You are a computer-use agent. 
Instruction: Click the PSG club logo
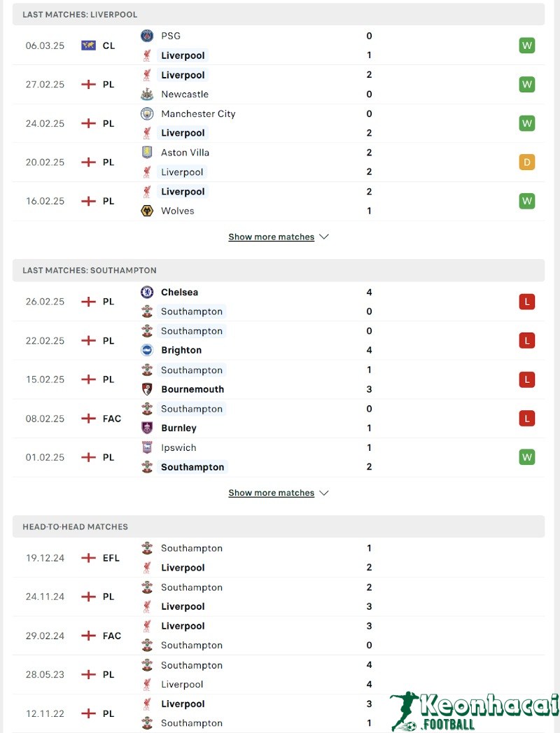tap(147, 36)
